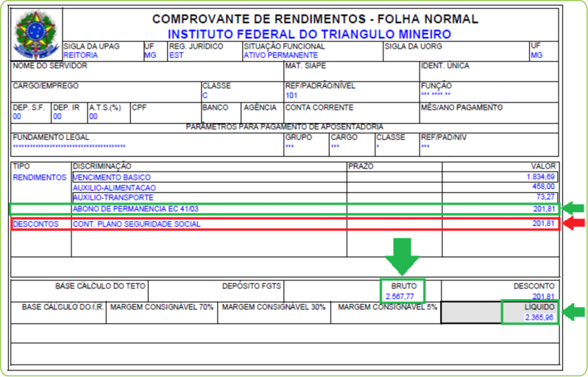Click the "MARGEM CONSIGNÁVEL 30%" label
The height and width of the screenshot is (377, 588).
[x=274, y=307]
